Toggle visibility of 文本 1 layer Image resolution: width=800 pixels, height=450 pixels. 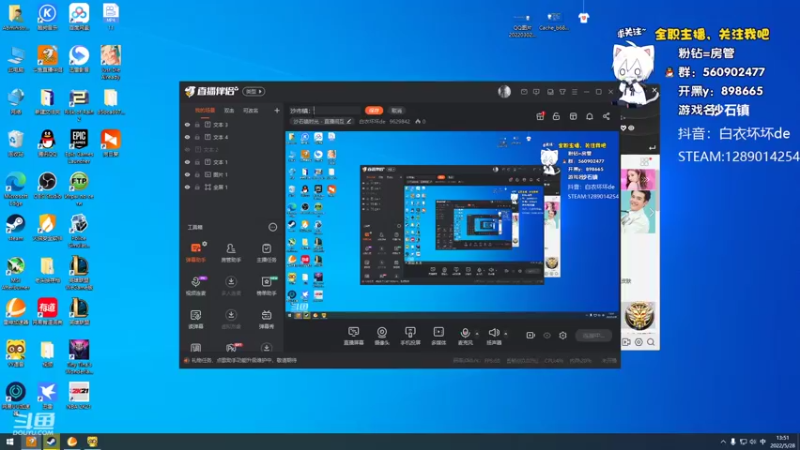click(x=187, y=162)
